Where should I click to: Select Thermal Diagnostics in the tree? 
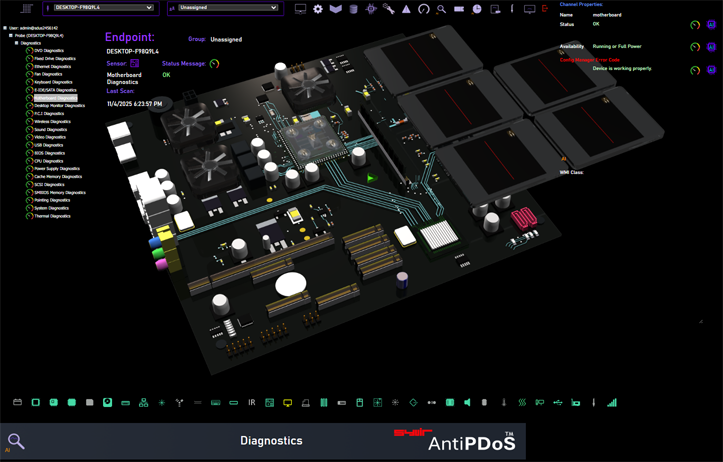(52, 216)
